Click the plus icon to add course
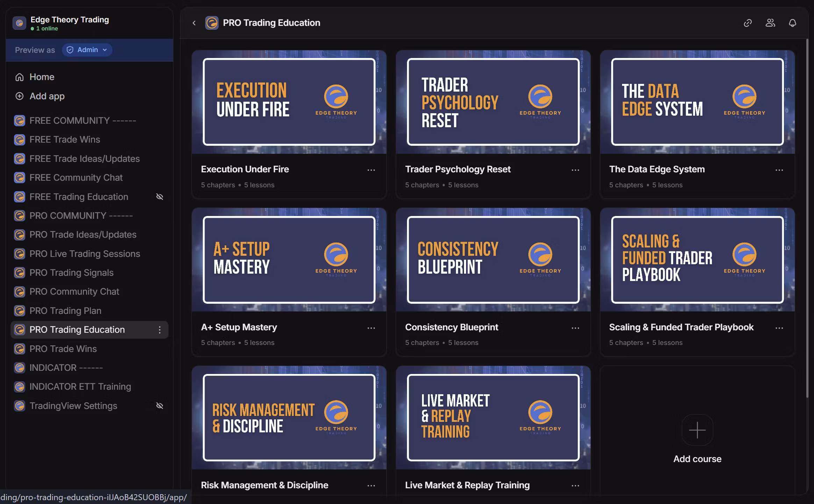Screen dimensions: 814x504 pyautogui.click(x=697, y=430)
